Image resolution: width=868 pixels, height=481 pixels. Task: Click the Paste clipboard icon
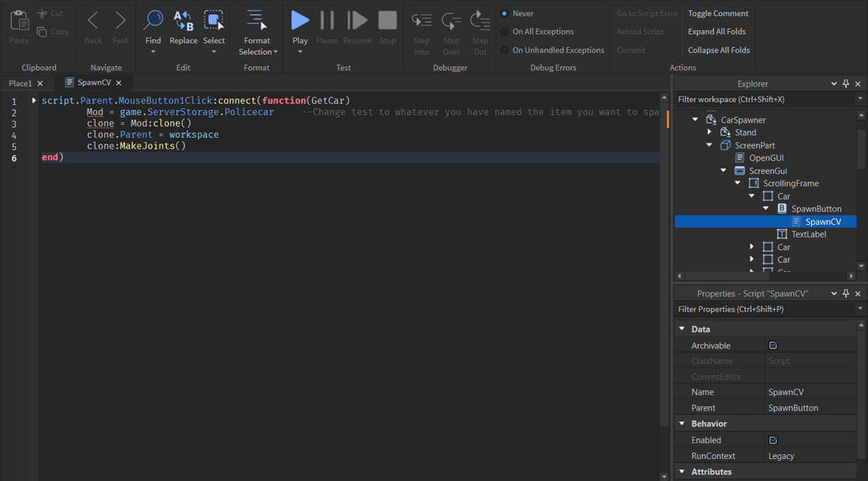click(x=19, y=21)
